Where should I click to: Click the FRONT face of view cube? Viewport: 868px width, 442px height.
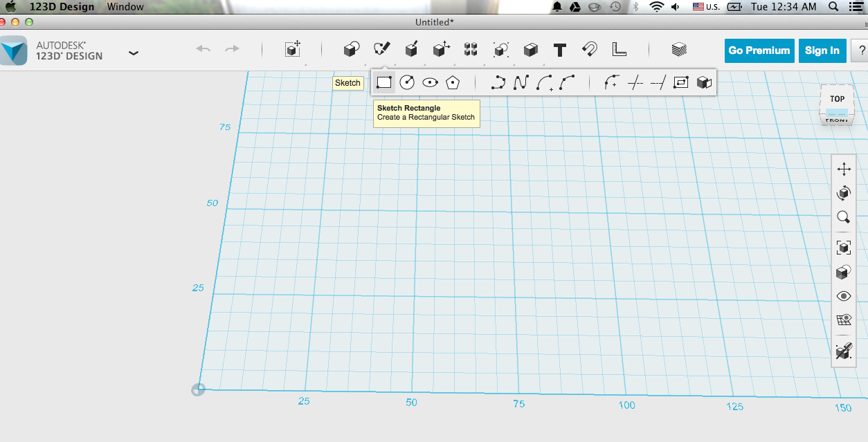[837, 120]
